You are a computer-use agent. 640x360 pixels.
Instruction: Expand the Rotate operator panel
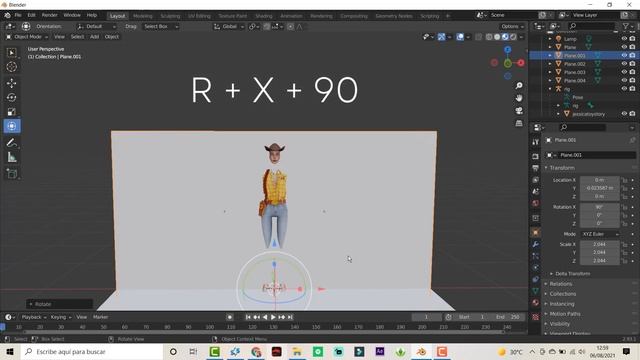[x=60, y=304]
